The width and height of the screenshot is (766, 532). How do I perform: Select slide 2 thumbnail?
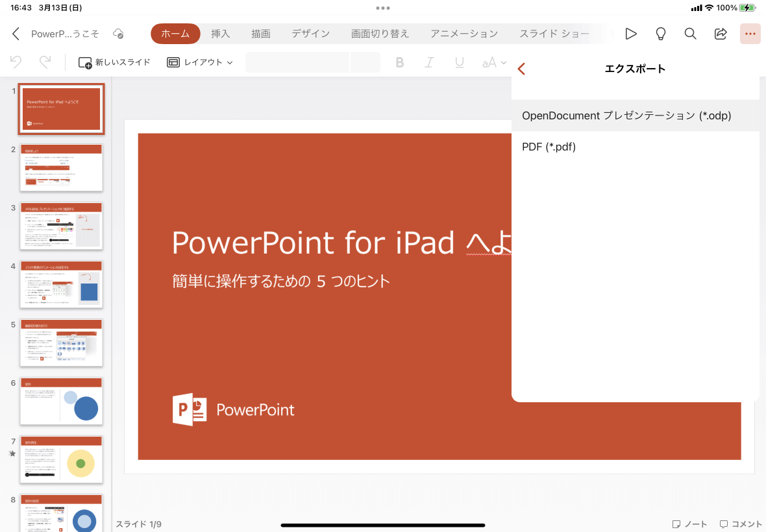(x=62, y=167)
